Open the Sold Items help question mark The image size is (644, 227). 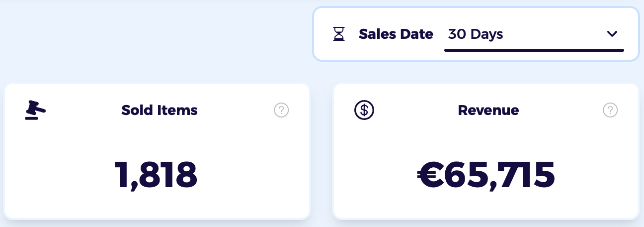[x=281, y=110]
